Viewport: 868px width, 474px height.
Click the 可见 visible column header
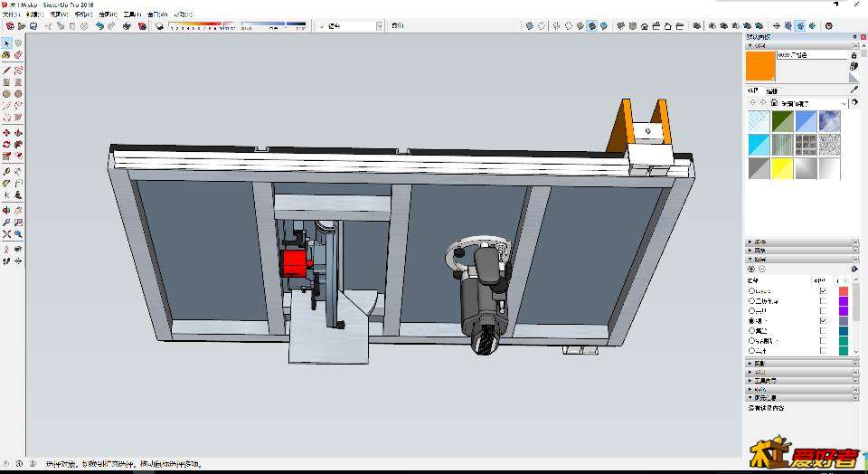[820, 281]
